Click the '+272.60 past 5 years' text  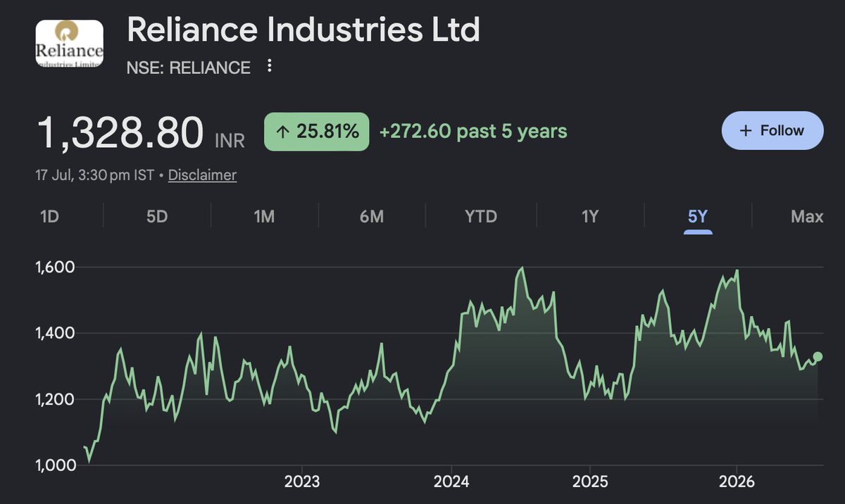473,131
